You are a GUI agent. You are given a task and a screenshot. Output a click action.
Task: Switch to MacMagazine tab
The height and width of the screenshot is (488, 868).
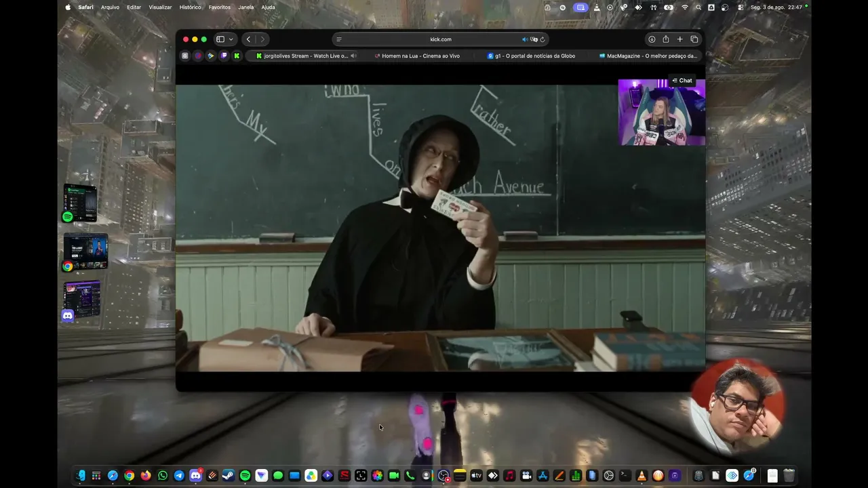[648, 56]
